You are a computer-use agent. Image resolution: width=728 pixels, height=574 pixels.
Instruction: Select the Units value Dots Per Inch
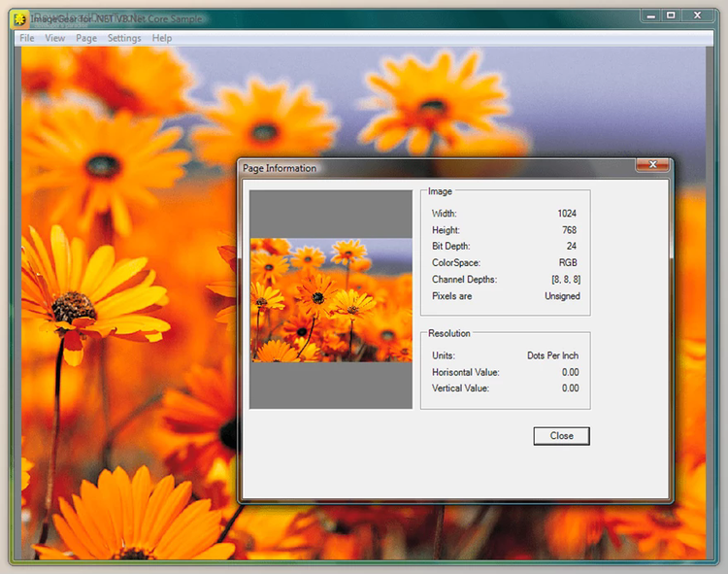click(x=552, y=355)
